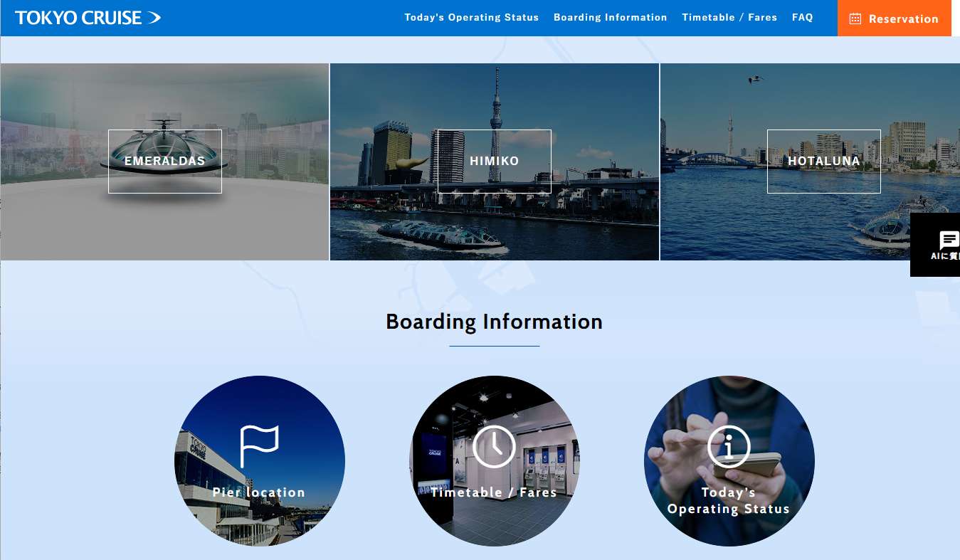Click the Himiko boat on the river
Viewport: 960px width, 560px height.
(441, 234)
